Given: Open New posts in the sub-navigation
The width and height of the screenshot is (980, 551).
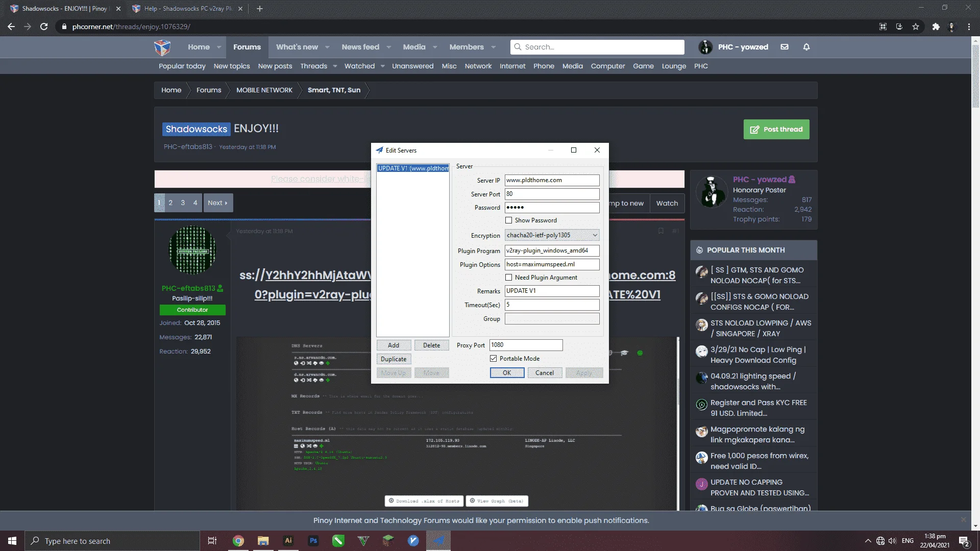Looking at the screenshot, I should click(275, 66).
